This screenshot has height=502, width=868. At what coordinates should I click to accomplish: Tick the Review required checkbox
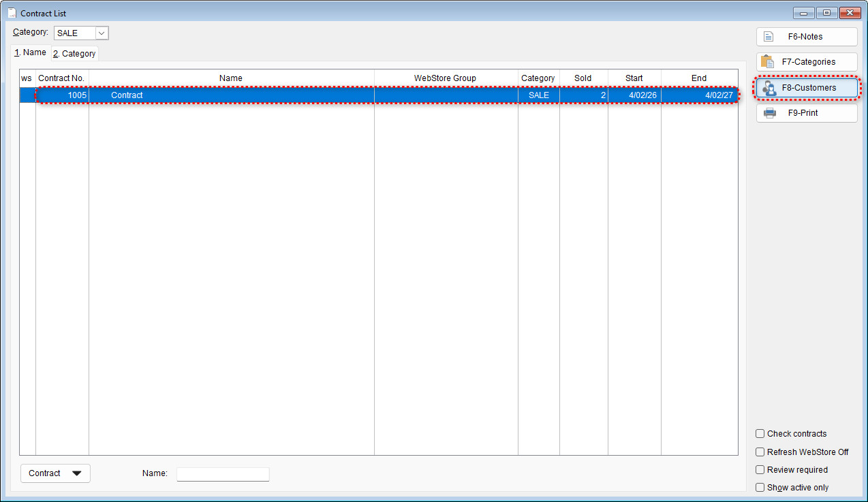pos(760,470)
